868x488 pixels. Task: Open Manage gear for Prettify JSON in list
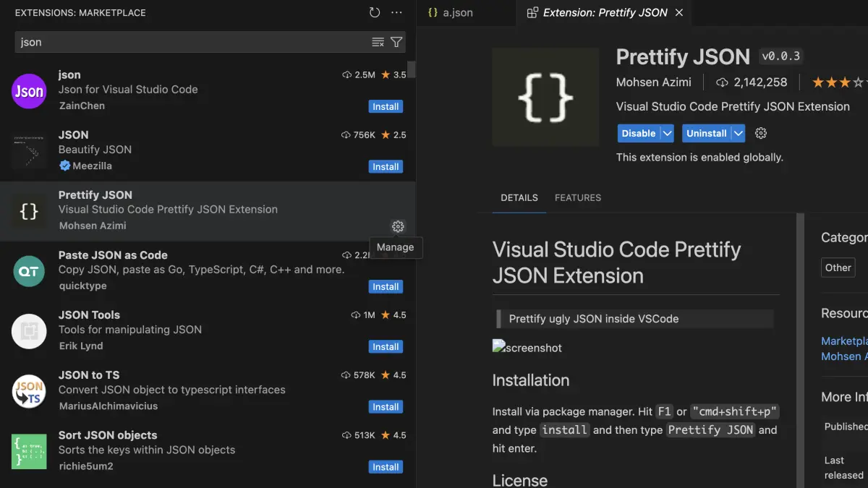398,226
